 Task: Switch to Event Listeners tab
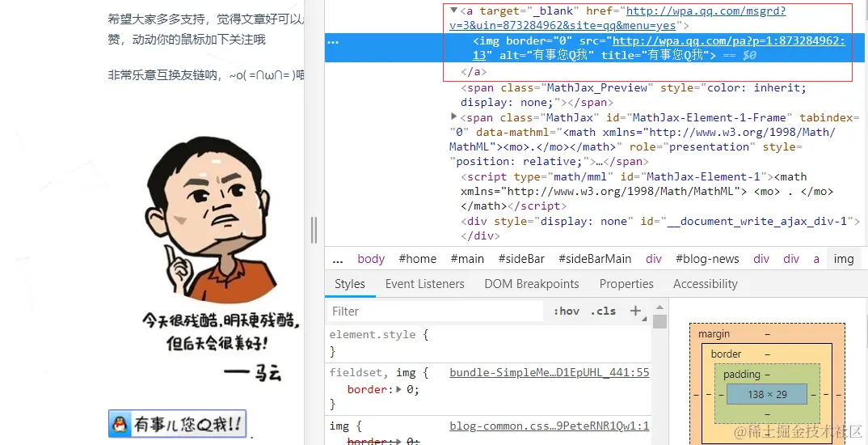424,284
